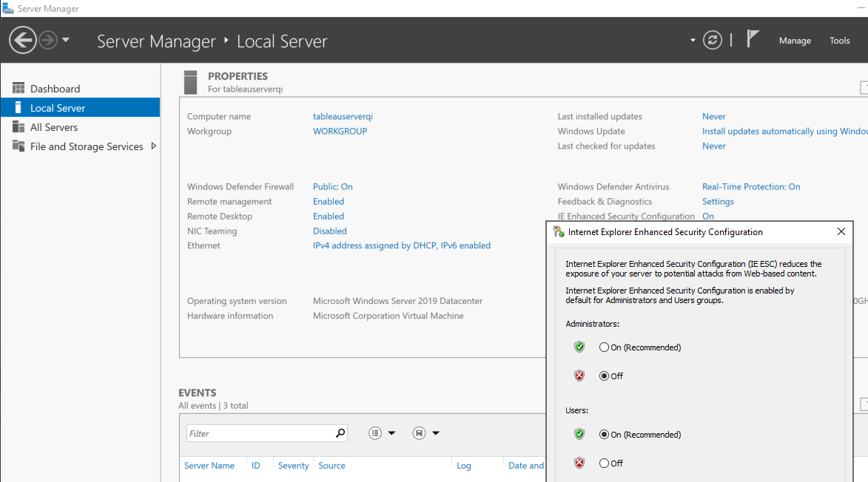The height and width of the screenshot is (482, 868).
Task: Click the WORKGROUP link
Action: 340,131
